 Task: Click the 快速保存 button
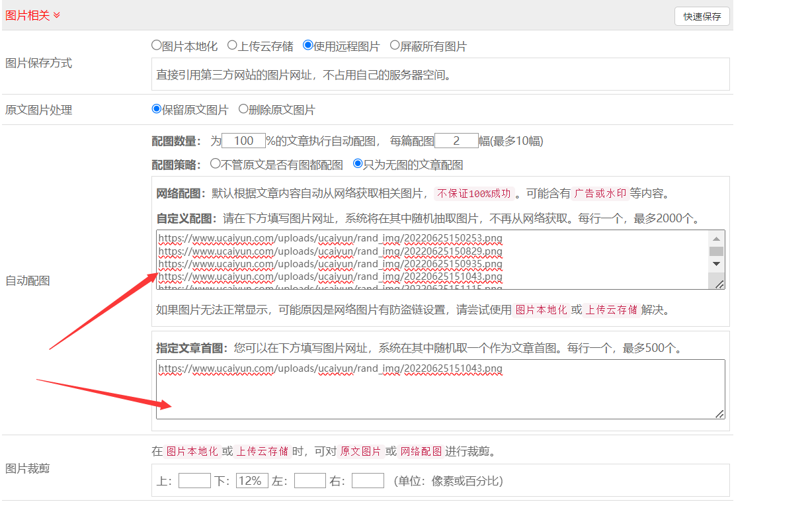[702, 17]
